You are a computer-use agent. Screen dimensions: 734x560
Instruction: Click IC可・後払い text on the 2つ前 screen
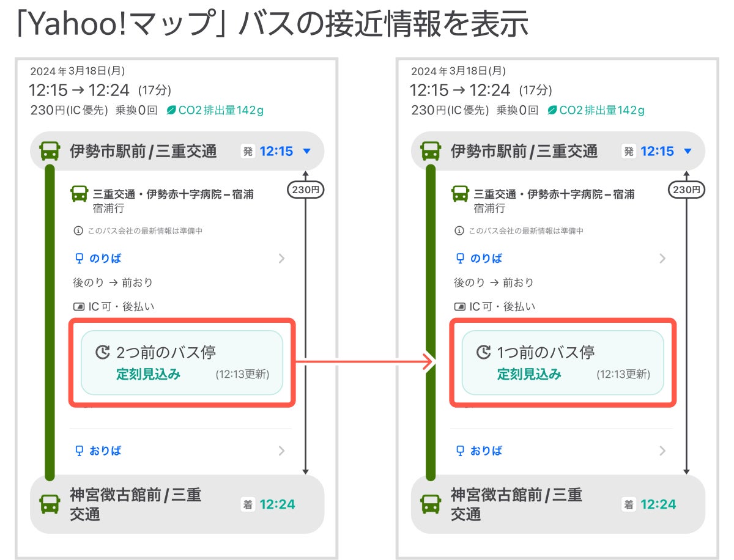pos(121,306)
